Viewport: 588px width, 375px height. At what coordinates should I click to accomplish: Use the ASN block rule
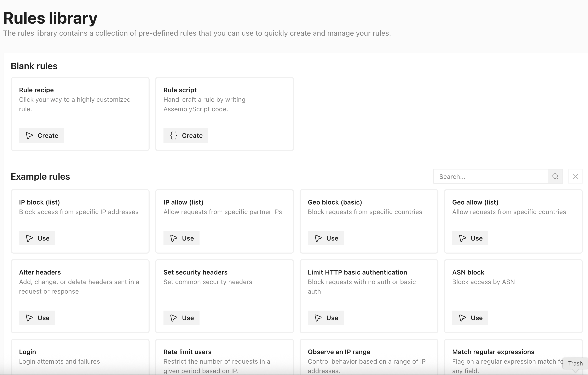[470, 318]
